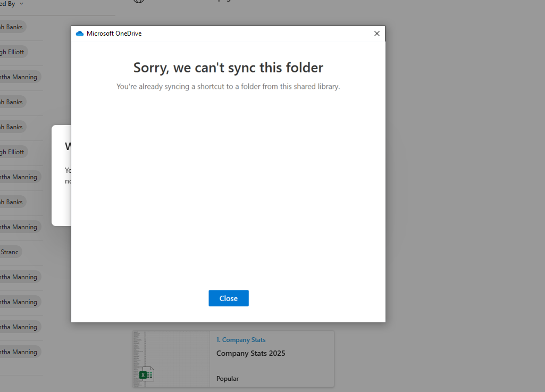This screenshot has height=392, width=545.
Task: Click the OneDrive cloud icon in the title bar
Action: [80, 34]
